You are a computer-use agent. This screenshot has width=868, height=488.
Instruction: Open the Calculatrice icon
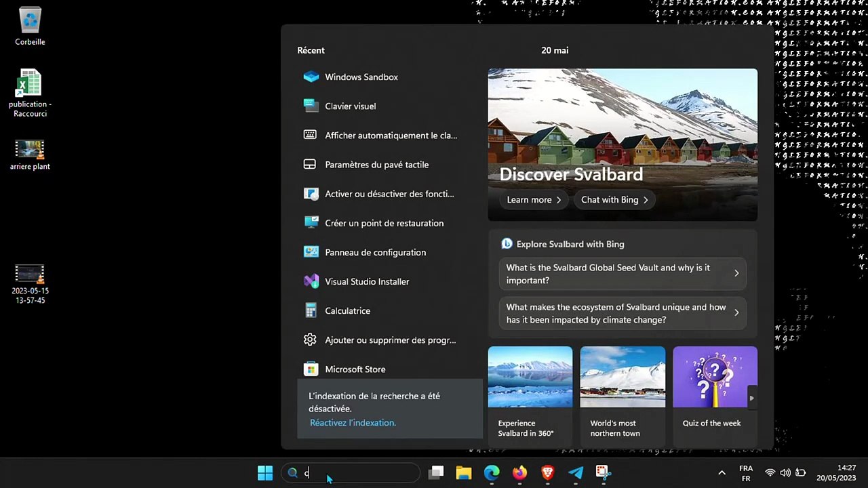click(311, 310)
